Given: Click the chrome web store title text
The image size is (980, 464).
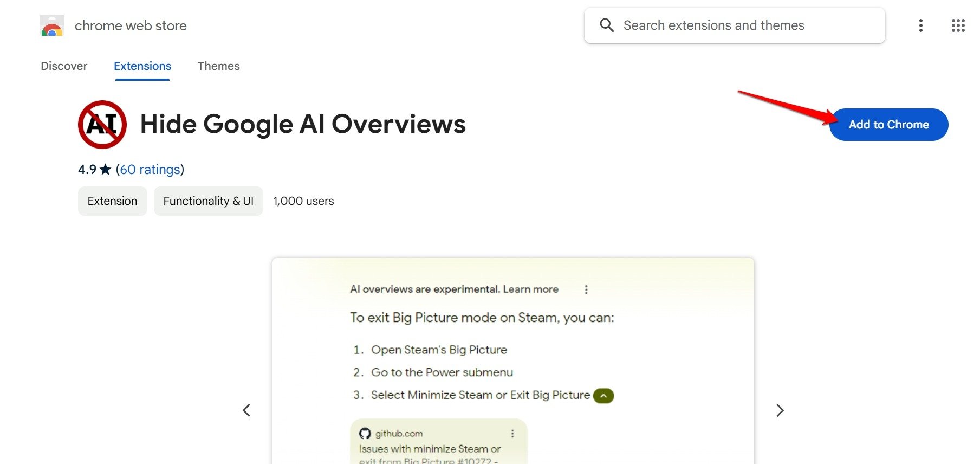Looking at the screenshot, I should coord(131,25).
